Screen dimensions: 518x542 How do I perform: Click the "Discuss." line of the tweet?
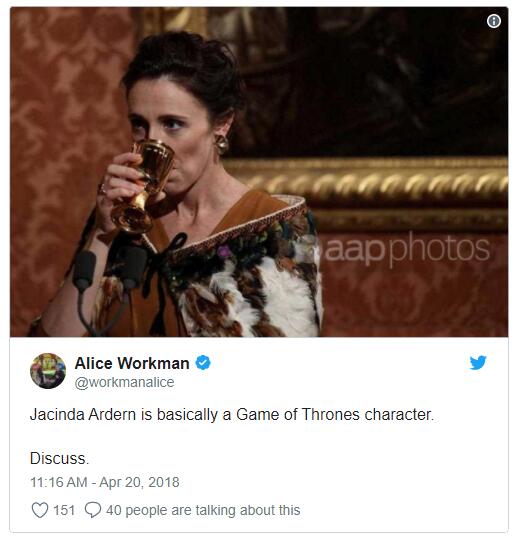coord(59,458)
